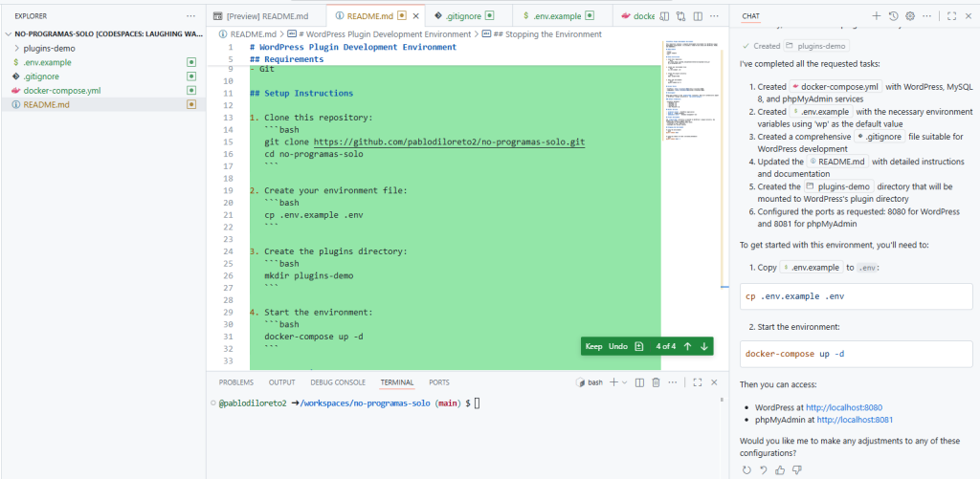
Task: Kill terminal with the trash icon
Action: [x=656, y=382]
